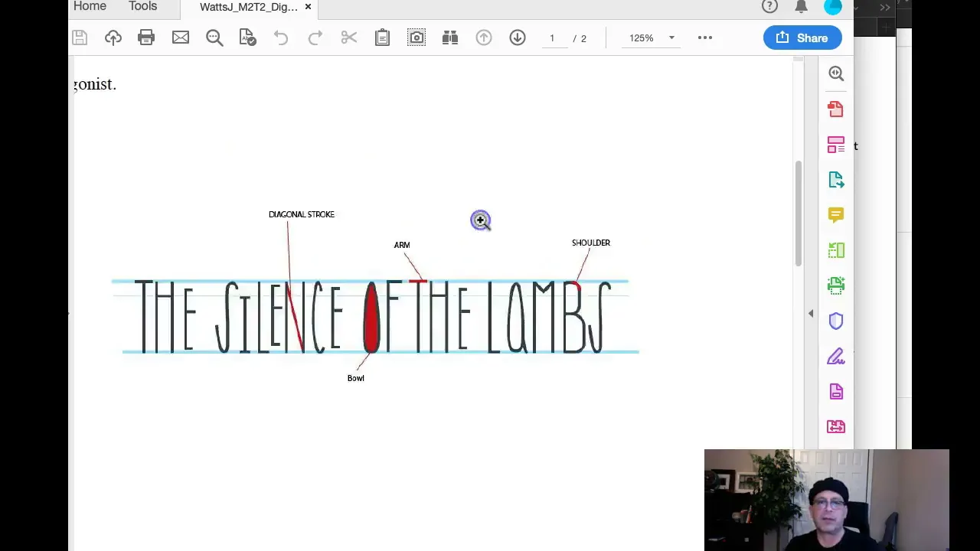Click the document check icon in toolbar
Viewport: 980px width, 551px height.
click(247, 37)
